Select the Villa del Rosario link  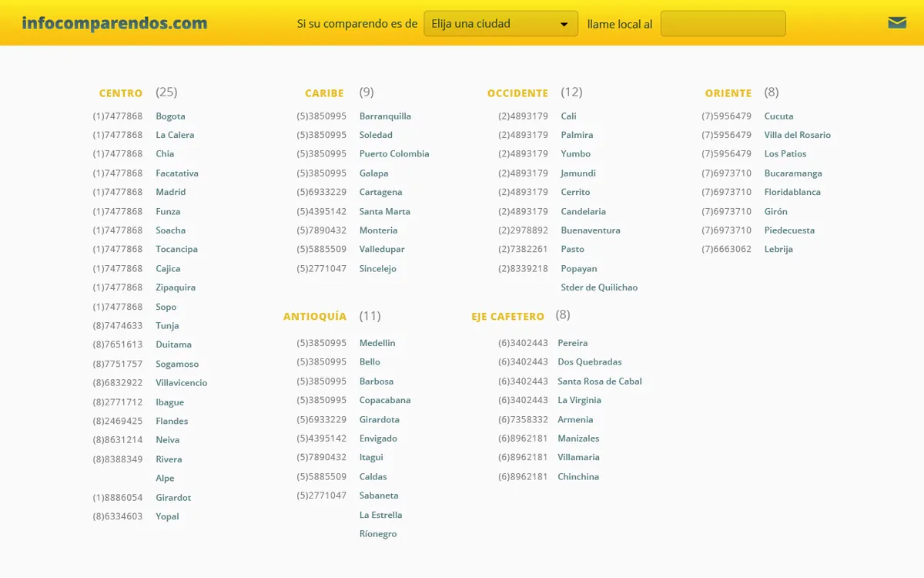click(x=798, y=135)
